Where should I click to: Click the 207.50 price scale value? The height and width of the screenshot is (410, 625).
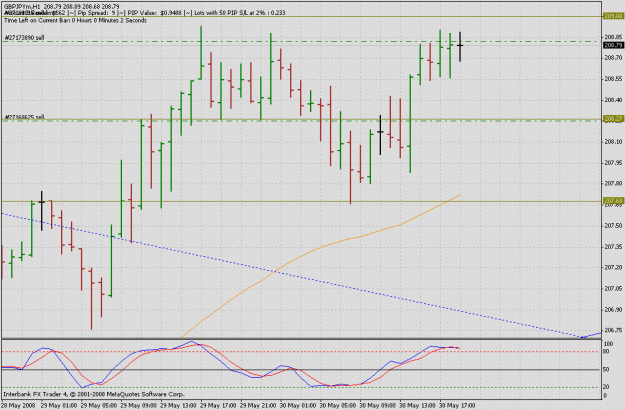pyautogui.click(x=613, y=226)
